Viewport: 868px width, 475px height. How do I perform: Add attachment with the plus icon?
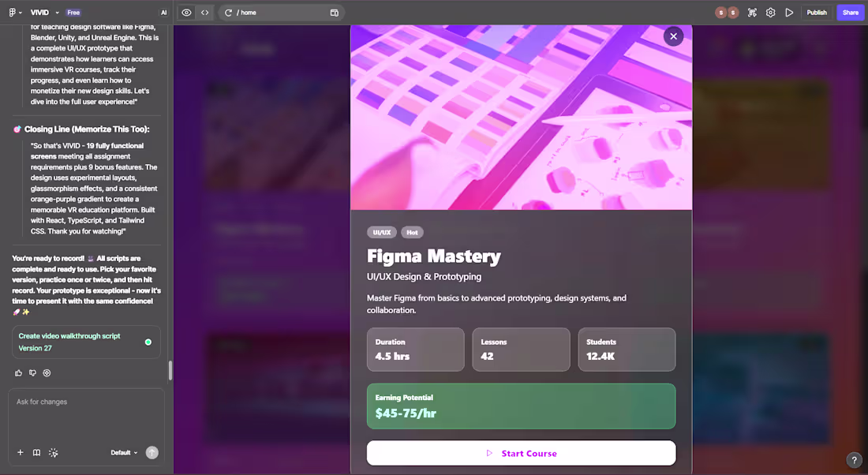pyautogui.click(x=20, y=452)
